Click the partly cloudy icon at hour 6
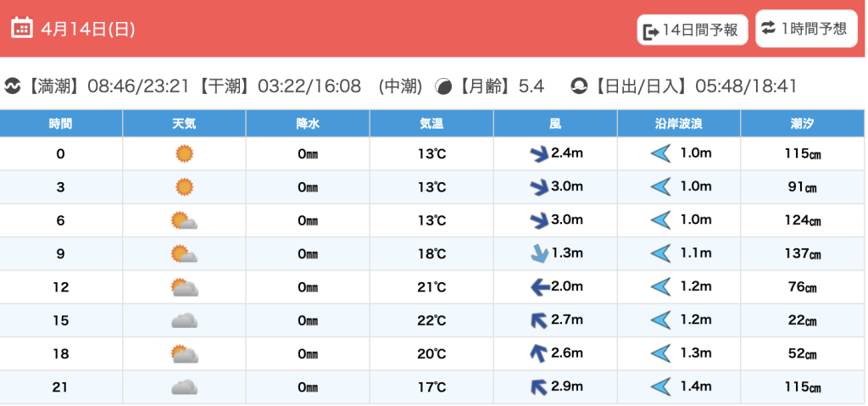Screen dimensions: 868x406 184,220
